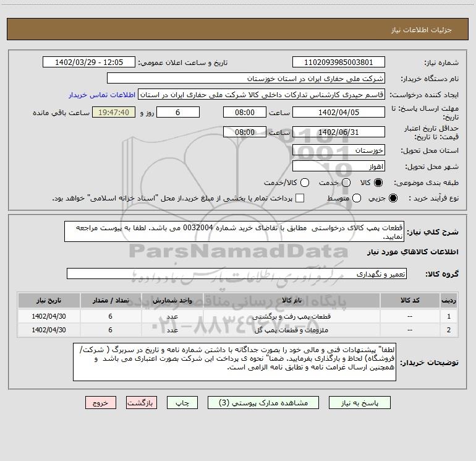Click the remaining days field showing 6

pyautogui.click(x=178, y=113)
